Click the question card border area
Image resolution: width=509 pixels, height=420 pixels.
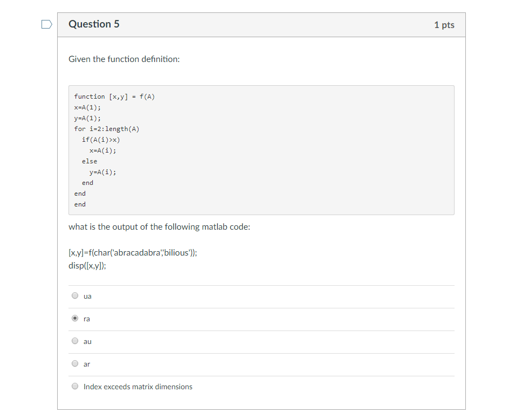57,216
